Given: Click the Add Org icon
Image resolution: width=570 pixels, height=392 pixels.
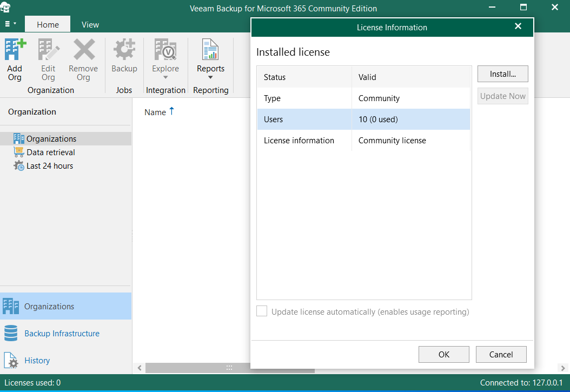Looking at the screenshot, I should pos(15,49).
